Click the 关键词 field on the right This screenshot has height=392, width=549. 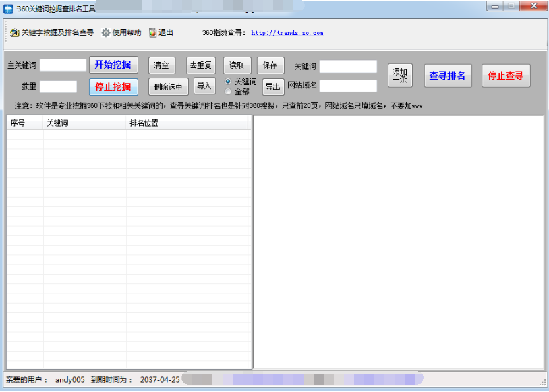(349, 67)
